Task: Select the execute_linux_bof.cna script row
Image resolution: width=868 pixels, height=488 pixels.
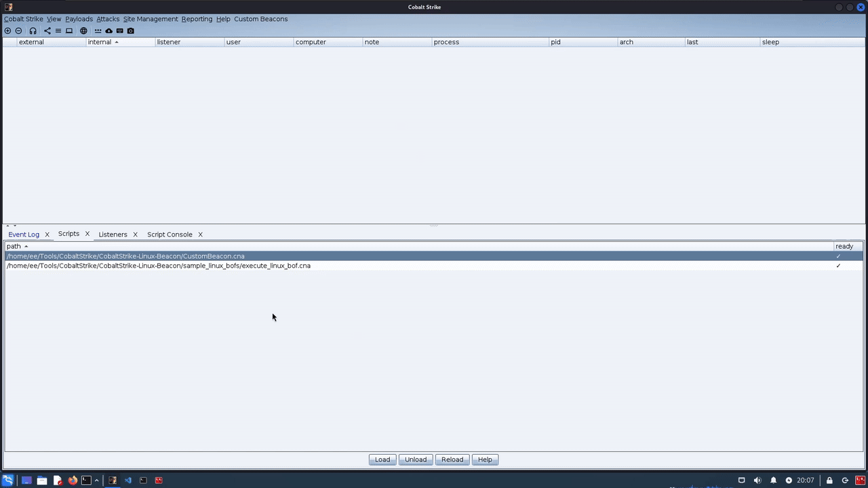Action: [x=434, y=266]
